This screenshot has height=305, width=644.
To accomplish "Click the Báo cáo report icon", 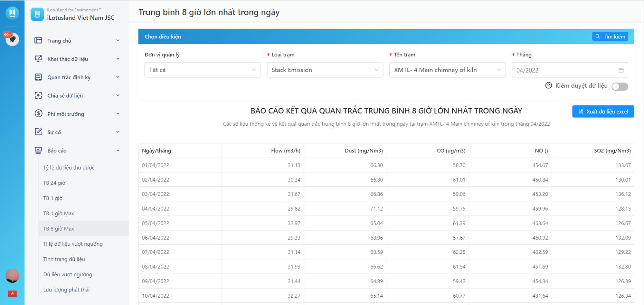I will [38, 150].
